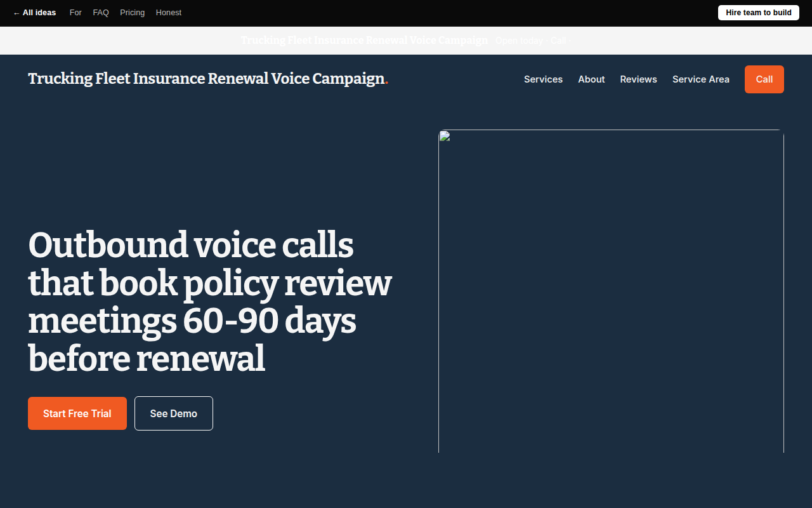
Task: Go to Pricing in top bar
Action: (132, 13)
